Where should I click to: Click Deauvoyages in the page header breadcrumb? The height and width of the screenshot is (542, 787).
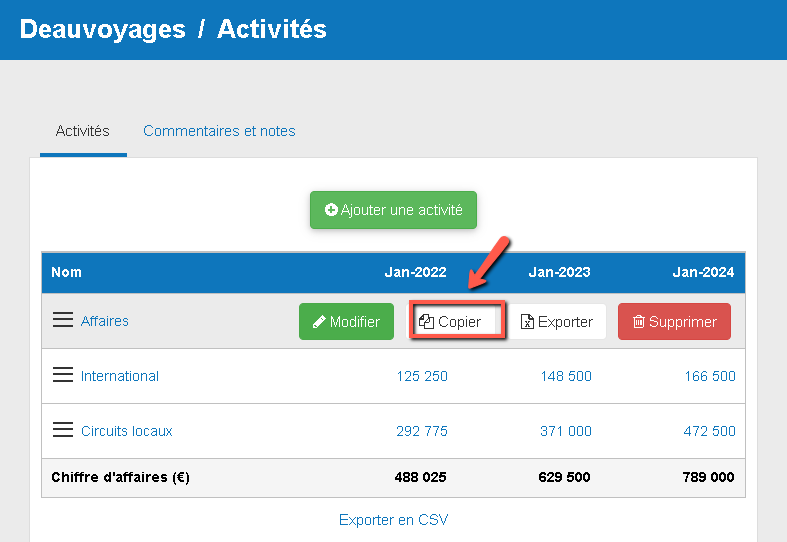[x=103, y=29]
